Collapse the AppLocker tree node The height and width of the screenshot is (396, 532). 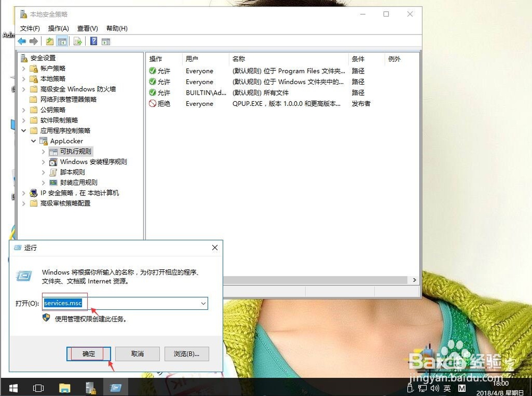[x=33, y=141]
